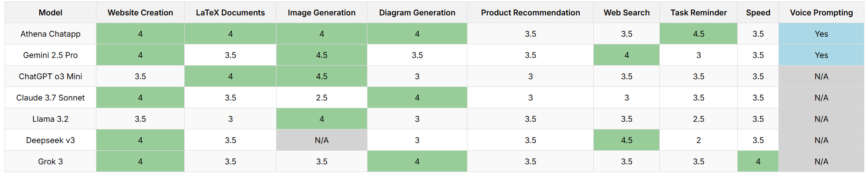Screen dimensions: 868x177
Task: Click Gemini 2.5 Pro's green Web Search 4
Action: [x=627, y=55]
